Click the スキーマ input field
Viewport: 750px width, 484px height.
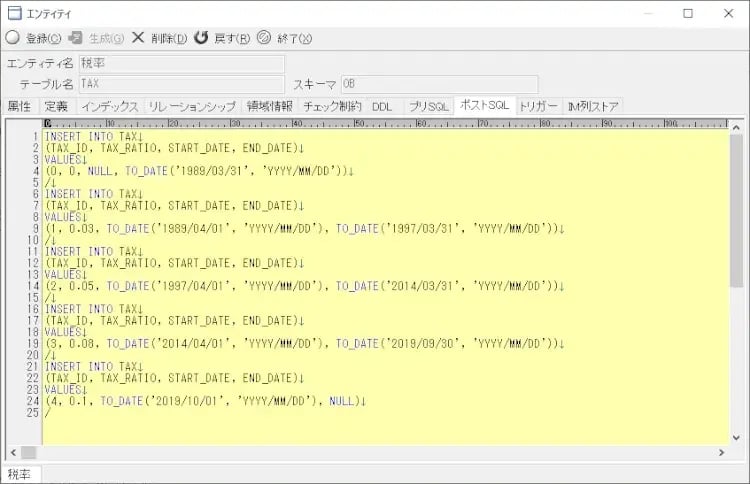click(x=439, y=84)
